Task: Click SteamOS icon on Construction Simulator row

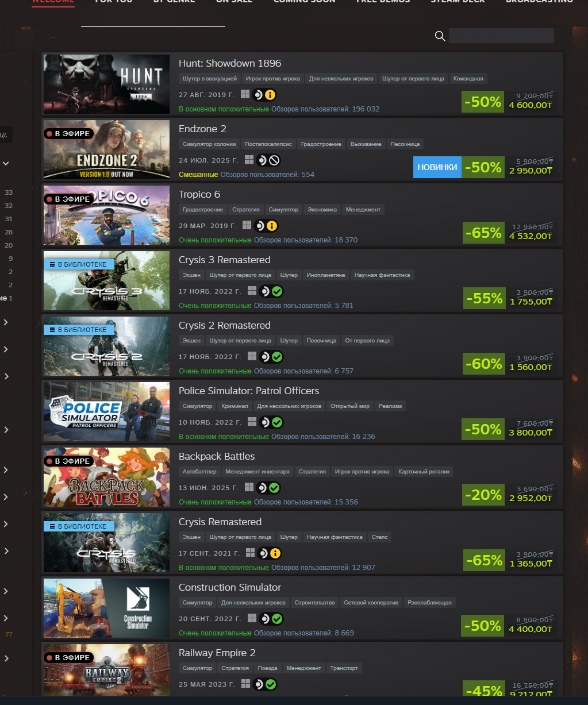Action: (x=264, y=619)
